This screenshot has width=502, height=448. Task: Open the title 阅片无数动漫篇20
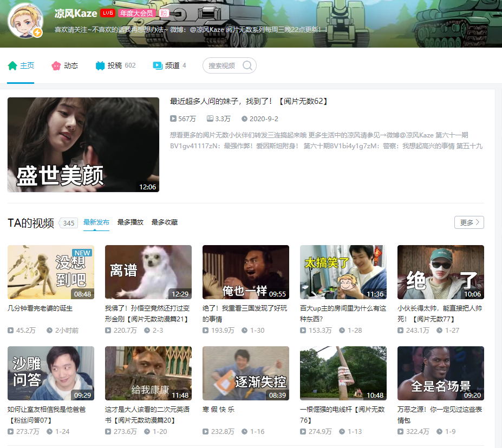147,415
